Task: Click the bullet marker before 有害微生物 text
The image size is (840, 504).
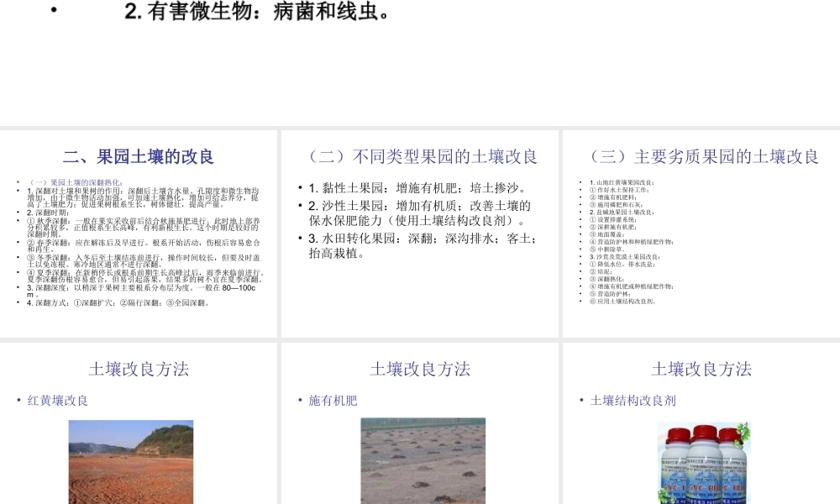Action: pyautogui.click(x=52, y=11)
